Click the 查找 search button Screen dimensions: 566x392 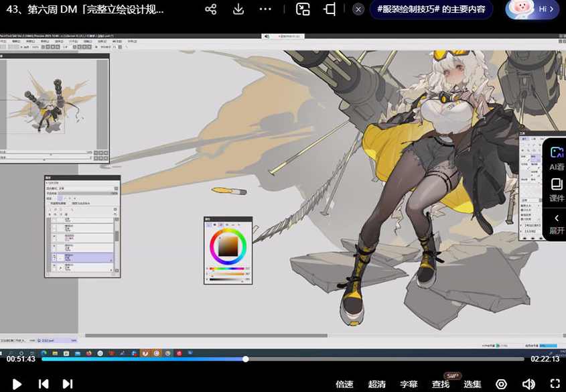tap(441, 384)
